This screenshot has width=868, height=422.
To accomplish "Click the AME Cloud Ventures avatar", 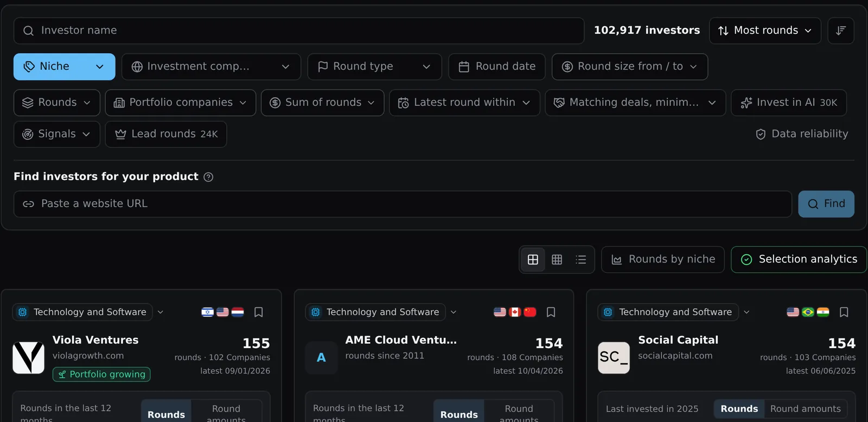I will click(x=321, y=357).
